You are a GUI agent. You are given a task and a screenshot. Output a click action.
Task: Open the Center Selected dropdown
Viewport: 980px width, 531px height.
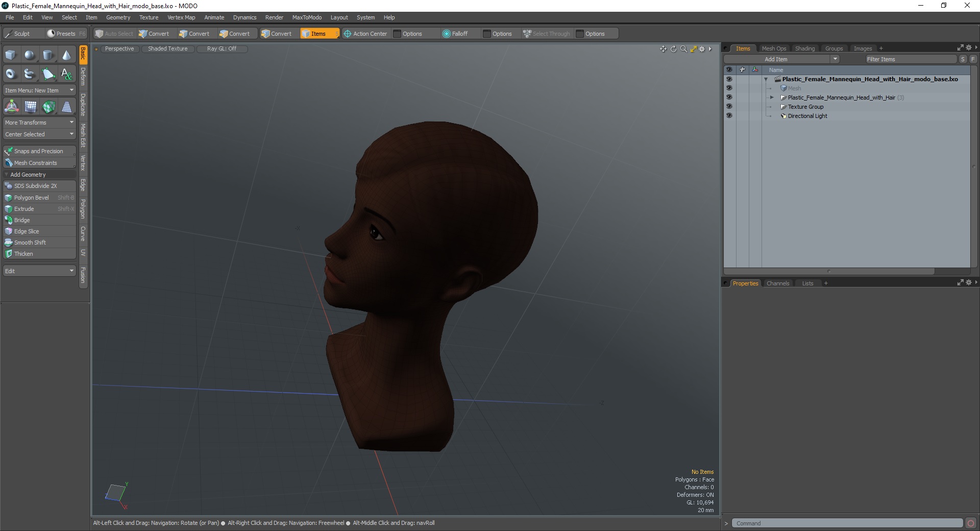click(x=39, y=134)
